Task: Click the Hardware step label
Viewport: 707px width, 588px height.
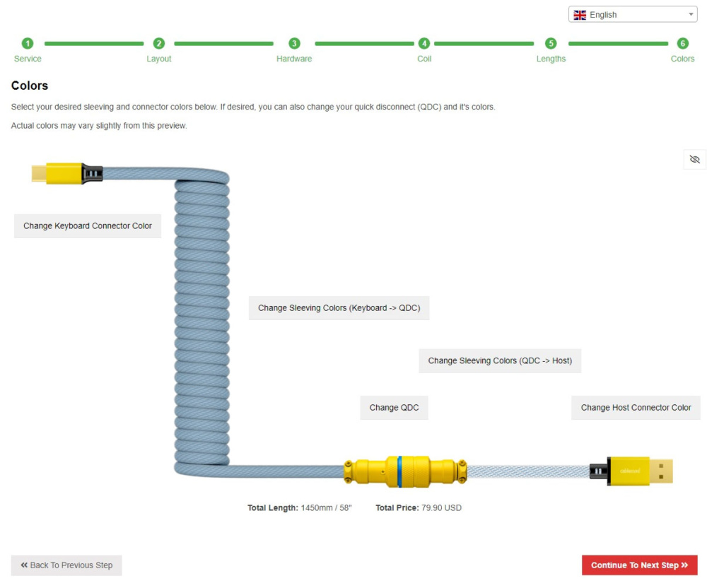Action: tap(294, 59)
